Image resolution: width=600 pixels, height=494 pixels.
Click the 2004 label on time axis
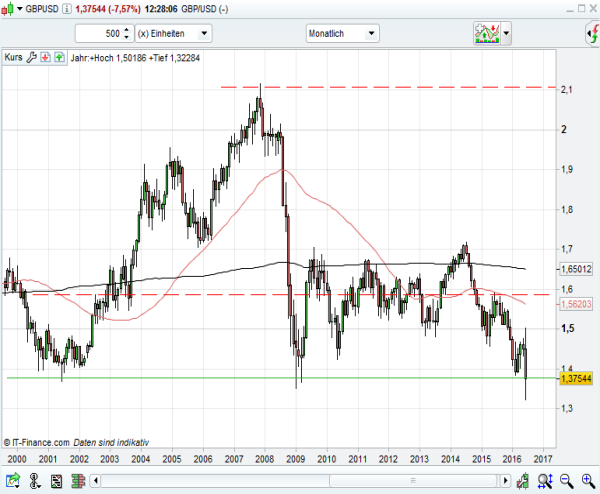[141, 459]
